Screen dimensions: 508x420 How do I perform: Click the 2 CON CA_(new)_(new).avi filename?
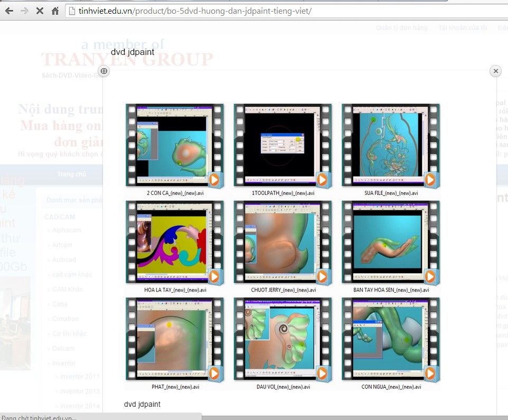tap(175, 193)
